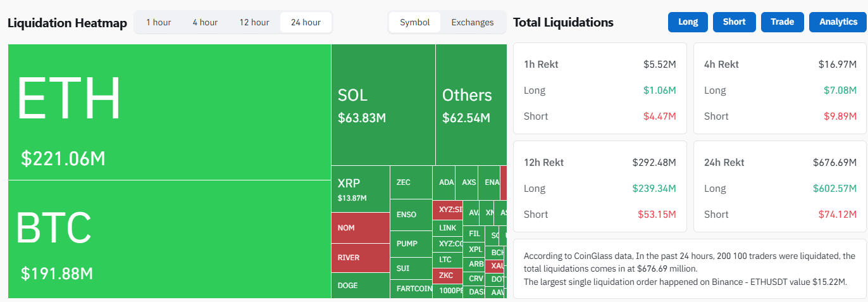Select the 24 hour timeframe tab
Screen dimensions: 868x302
pyautogui.click(x=306, y=23)
